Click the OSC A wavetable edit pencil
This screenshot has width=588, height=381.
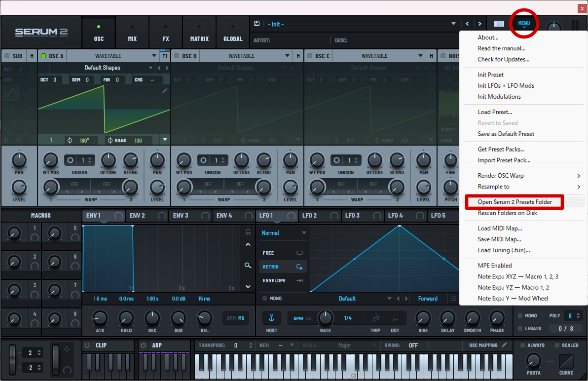tap(165, 91)
